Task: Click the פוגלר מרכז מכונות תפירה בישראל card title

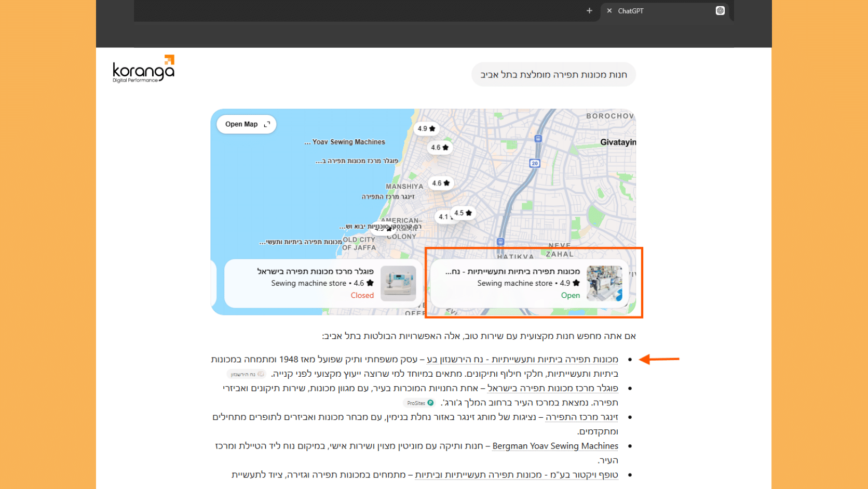Action: 315,271
